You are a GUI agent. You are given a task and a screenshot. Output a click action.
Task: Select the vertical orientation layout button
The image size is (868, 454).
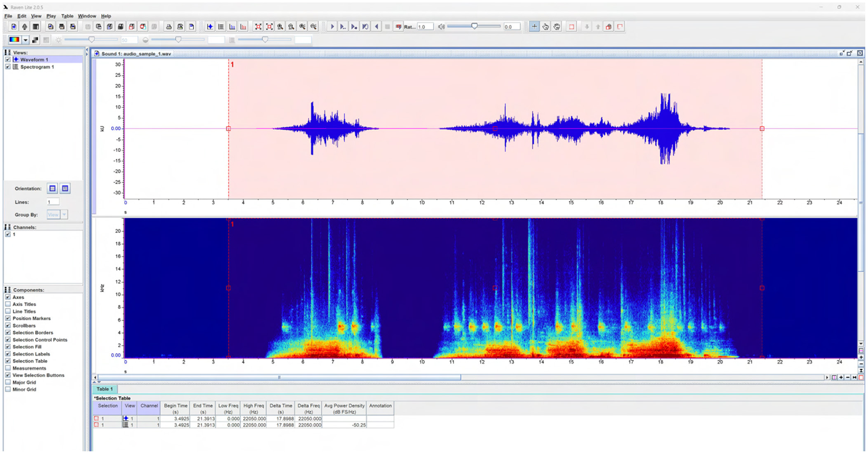pyautogui.click(x=65, y=188)
